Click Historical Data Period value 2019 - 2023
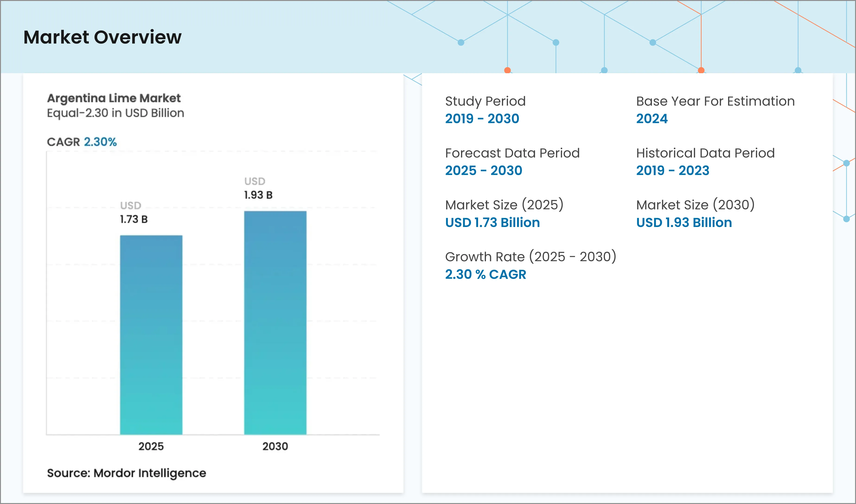The height and width of the screenshot is (504, 856). [672, 170]
